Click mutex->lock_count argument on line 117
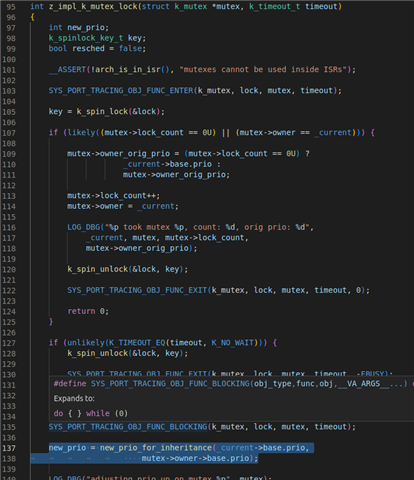 point(204,238)
